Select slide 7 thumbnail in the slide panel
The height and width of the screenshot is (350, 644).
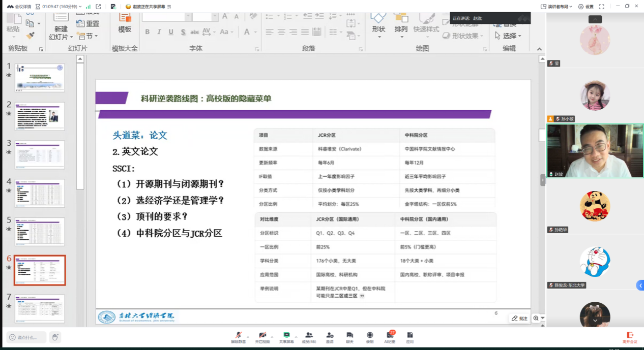tap(40, 308)
